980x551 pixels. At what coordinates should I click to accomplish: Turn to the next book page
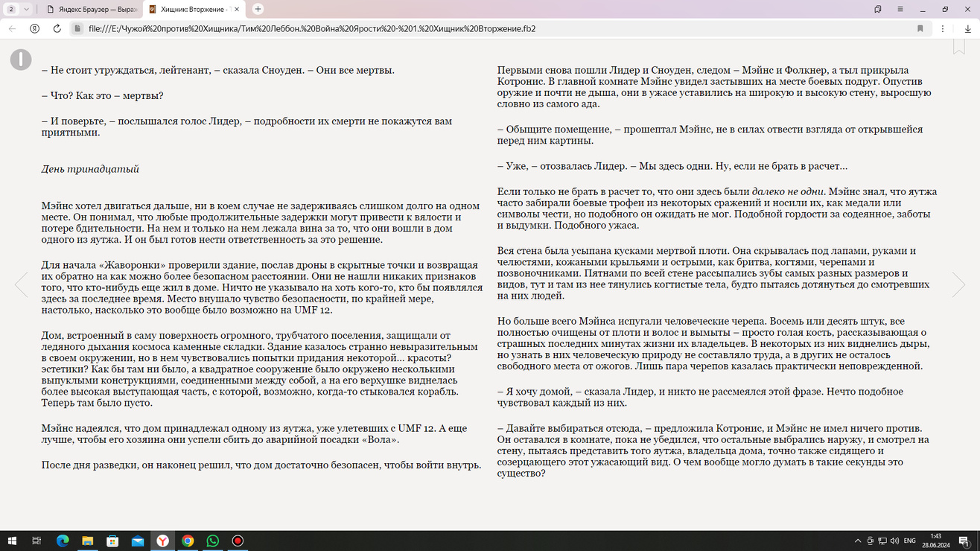pyautogui.click(x=958, y=284)
